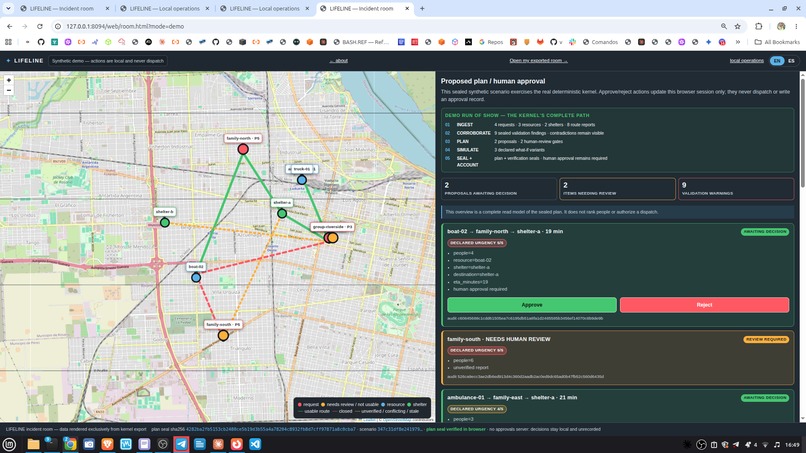Screen dimensions: 806x453
Task: Open the Comandos bookmark folder
Action: pos(600,42)
